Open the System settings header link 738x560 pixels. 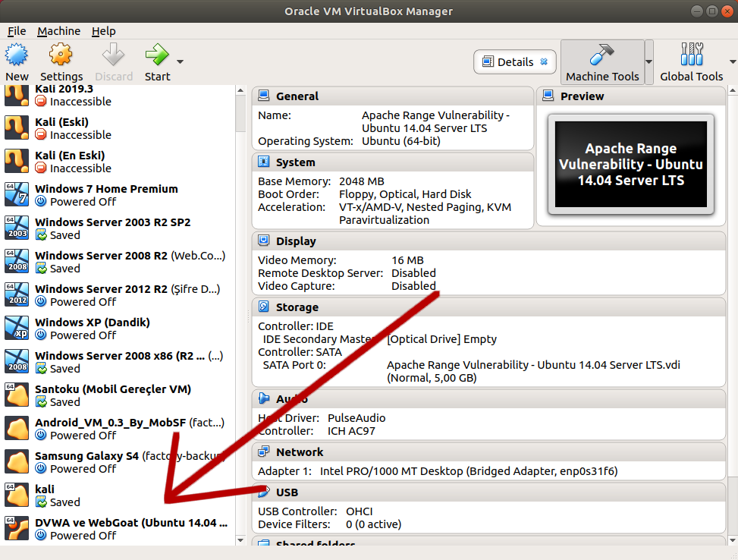coord(296,162)
